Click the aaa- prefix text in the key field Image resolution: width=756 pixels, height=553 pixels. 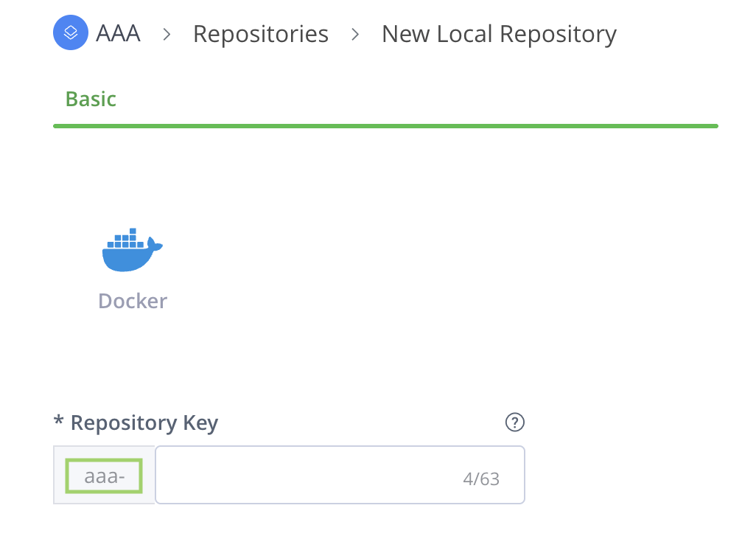[104, 476]
